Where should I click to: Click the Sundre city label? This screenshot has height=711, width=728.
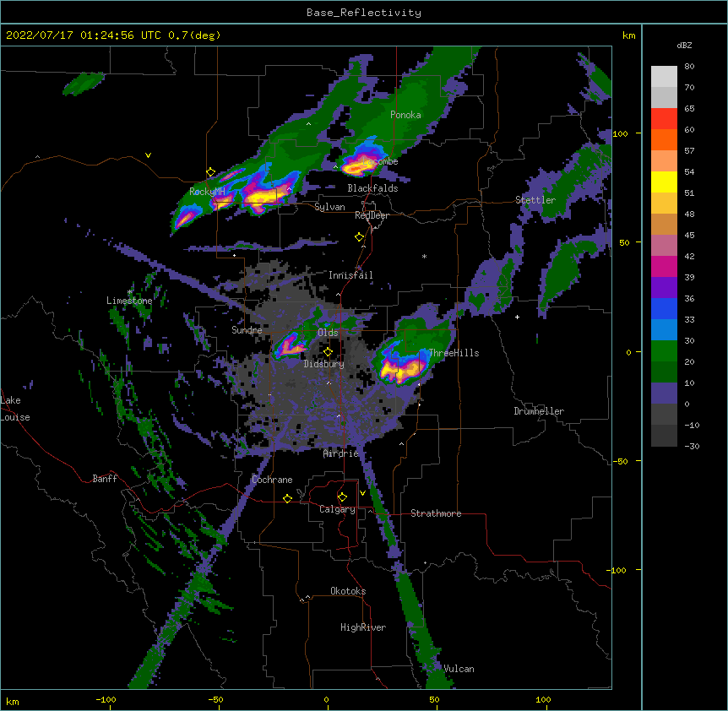(247, 330)
